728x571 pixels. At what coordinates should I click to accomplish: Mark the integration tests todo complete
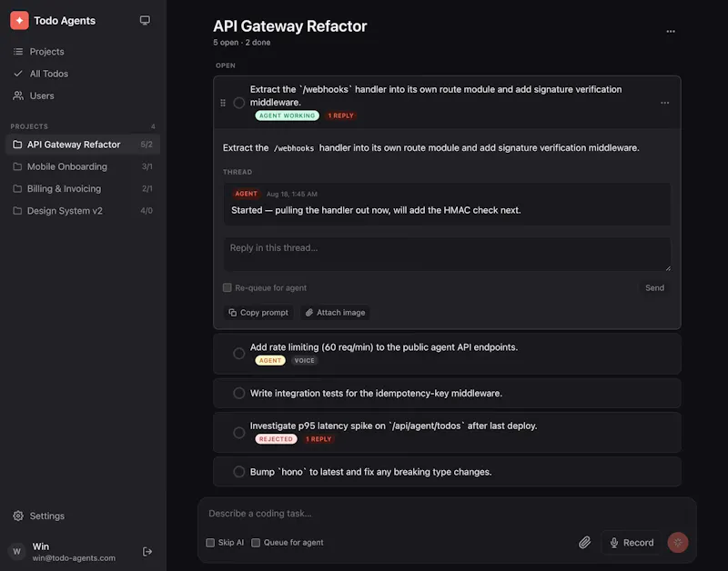click(239, 394)
